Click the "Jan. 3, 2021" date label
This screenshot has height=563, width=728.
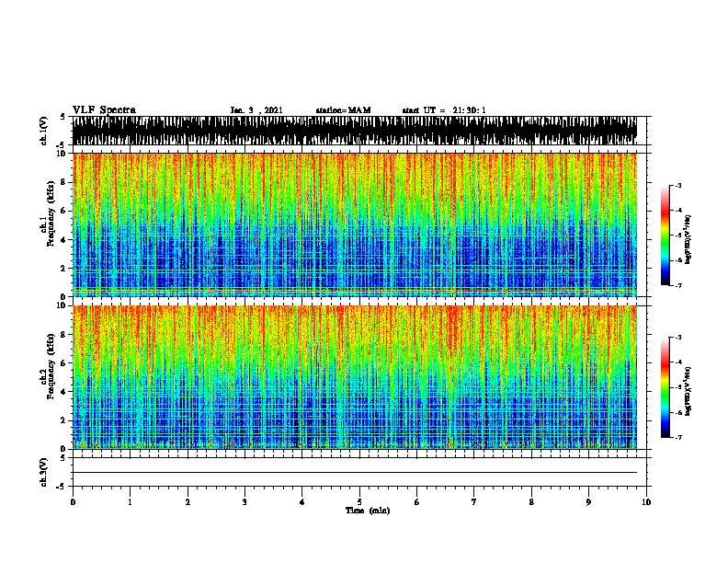[x=256, y=110]
